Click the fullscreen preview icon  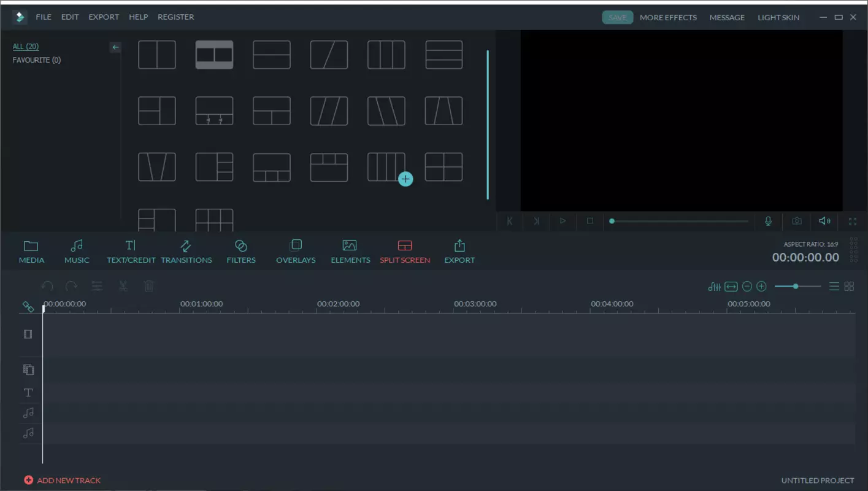[x=852, y=221]
